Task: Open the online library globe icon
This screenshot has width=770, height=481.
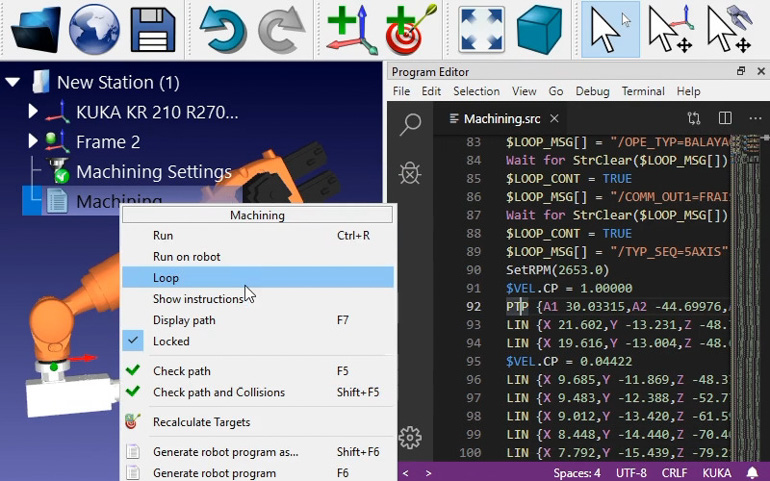Action: tap(94, 29)
